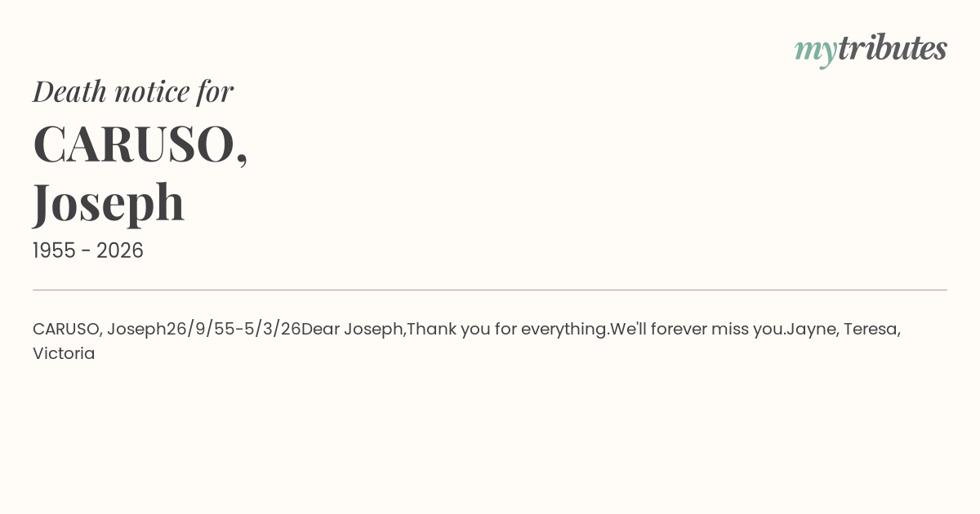The width and height of the screenshot is (980, 514).
Task: Click "CARUSO," in the notice body text
Action: (x=67, y=329)
